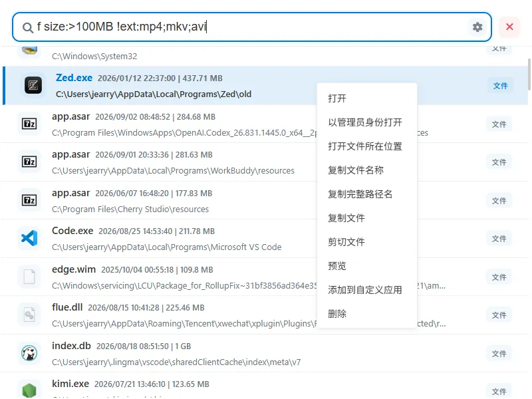This screenshot has width=532, height=399.
Task: Click the Windows\servicing\LCU path of edge.wim
Action: pos(184,286)
